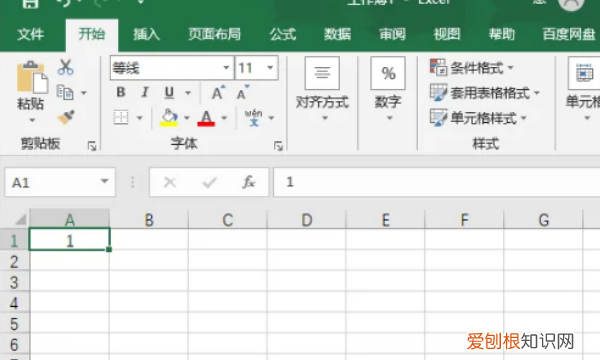
Task: Click the formula bar showing 1
Action: [x=436, y=182]
